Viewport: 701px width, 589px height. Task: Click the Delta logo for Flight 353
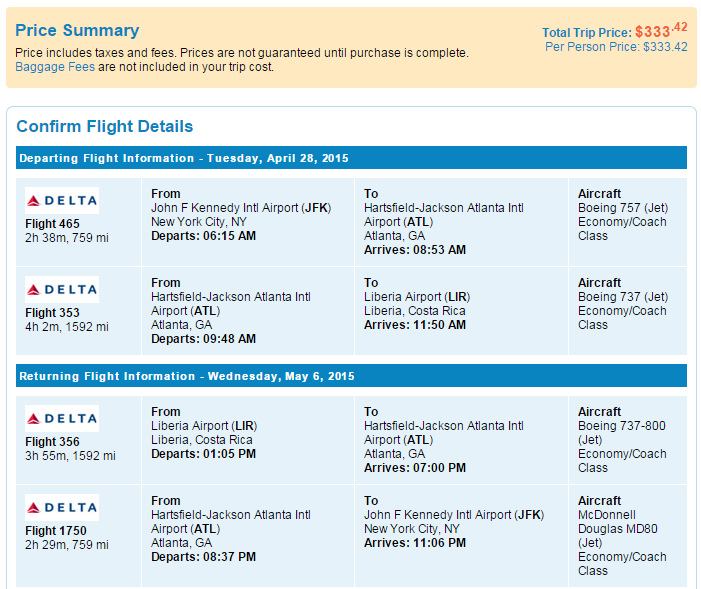coord(62,290)
